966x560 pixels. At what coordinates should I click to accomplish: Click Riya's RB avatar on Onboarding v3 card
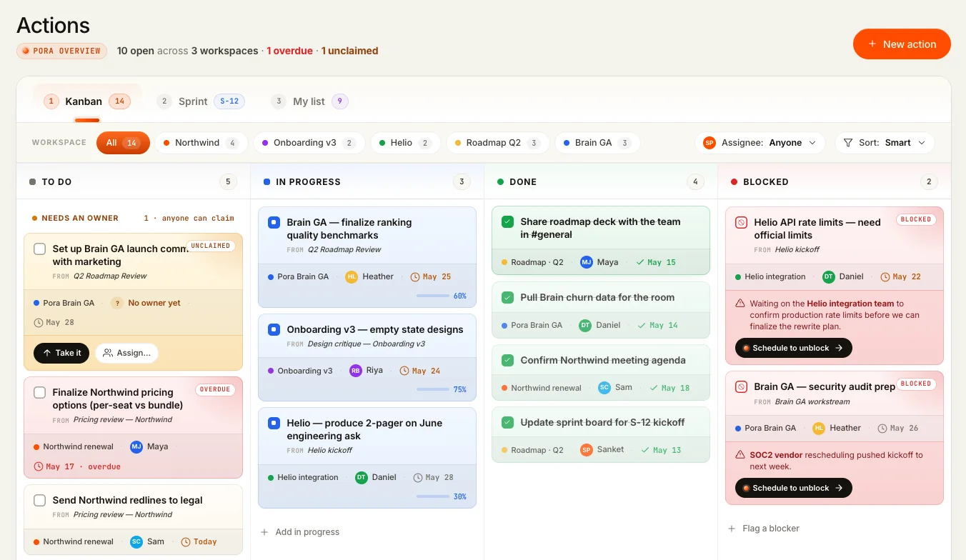coord(355,371)
